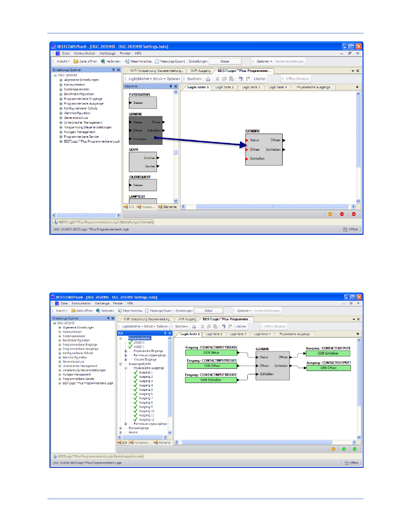Collapse Eingangsobjekte node in lower window
Viewport: 411px width, 532px height.
(120, 338)
